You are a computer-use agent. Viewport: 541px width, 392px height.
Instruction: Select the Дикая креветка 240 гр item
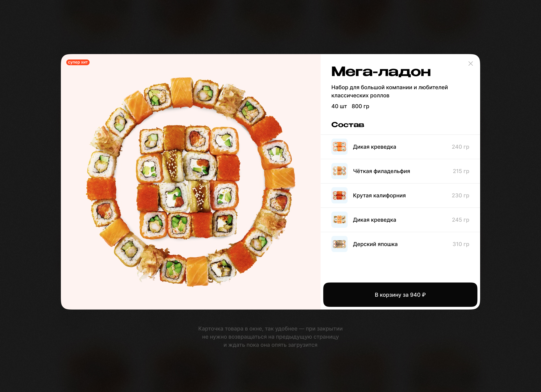point(400,147)
